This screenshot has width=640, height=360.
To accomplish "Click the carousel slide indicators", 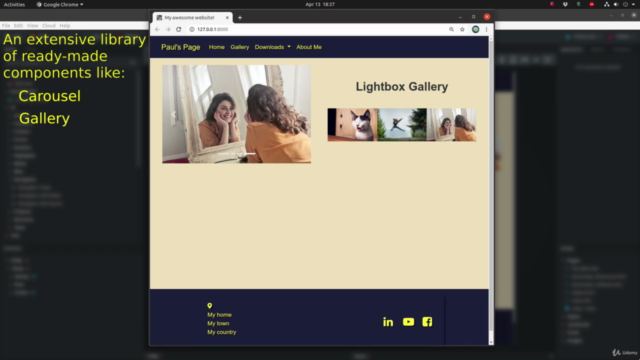I will (236, 154).
